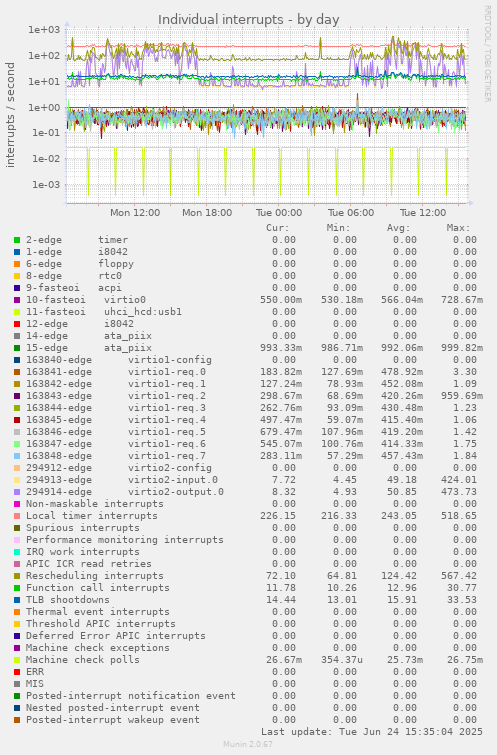
Task: Click the RRDTOOL / TOBI OETIKER watermark
Action: 487,54
